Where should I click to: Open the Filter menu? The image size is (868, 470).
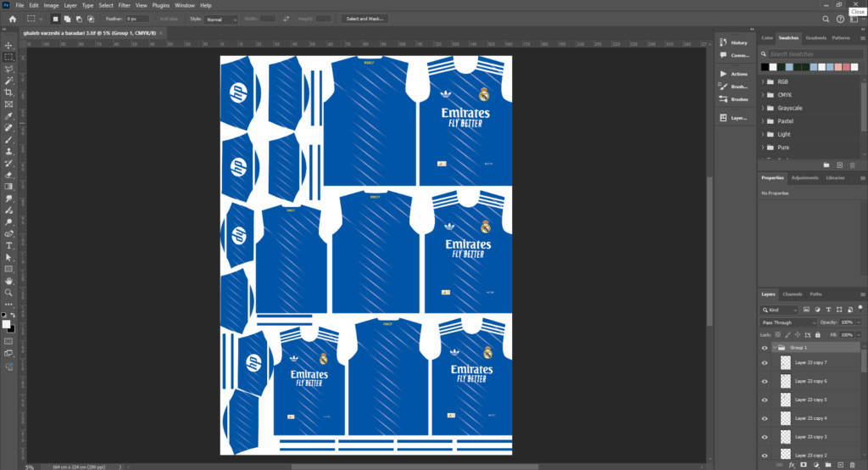(x=124, y=5)
